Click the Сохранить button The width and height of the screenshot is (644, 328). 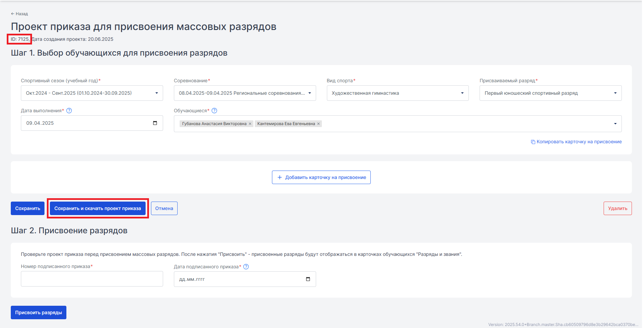(x=28, y=208)
